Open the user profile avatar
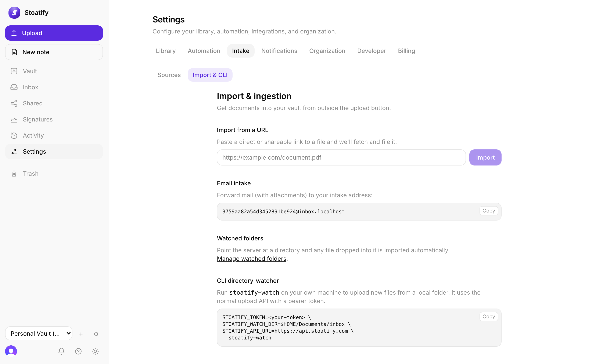The height and width of the screenshot is (364, 610). tap(11, 351)
